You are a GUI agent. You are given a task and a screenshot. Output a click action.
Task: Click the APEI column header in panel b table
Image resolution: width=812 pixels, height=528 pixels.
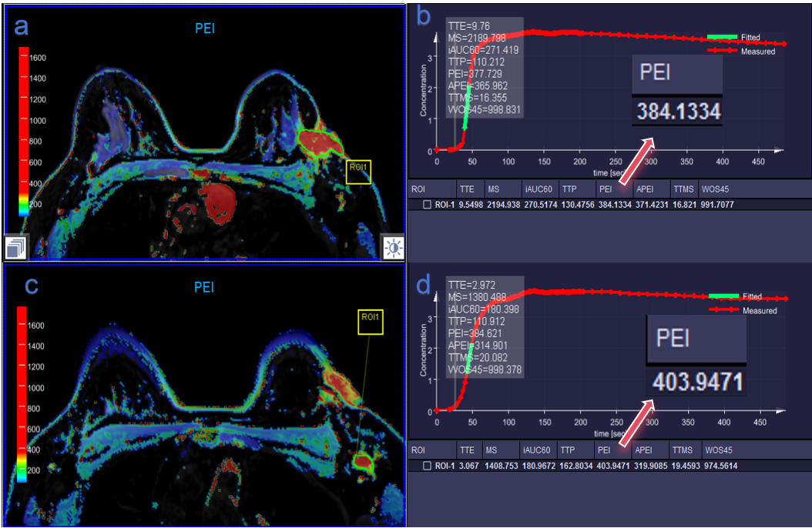(x=645, y=189)
